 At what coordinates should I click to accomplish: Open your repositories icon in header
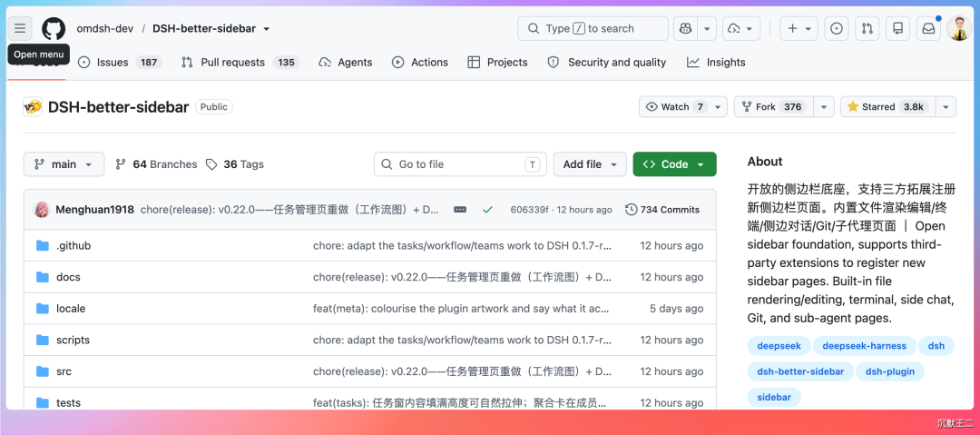(897, 29)
